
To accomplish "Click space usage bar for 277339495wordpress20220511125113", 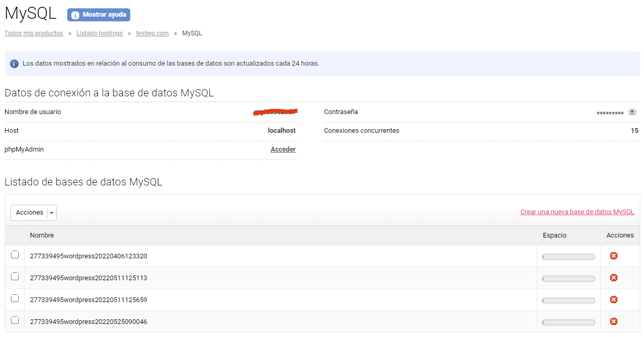I will pos(568,278).
